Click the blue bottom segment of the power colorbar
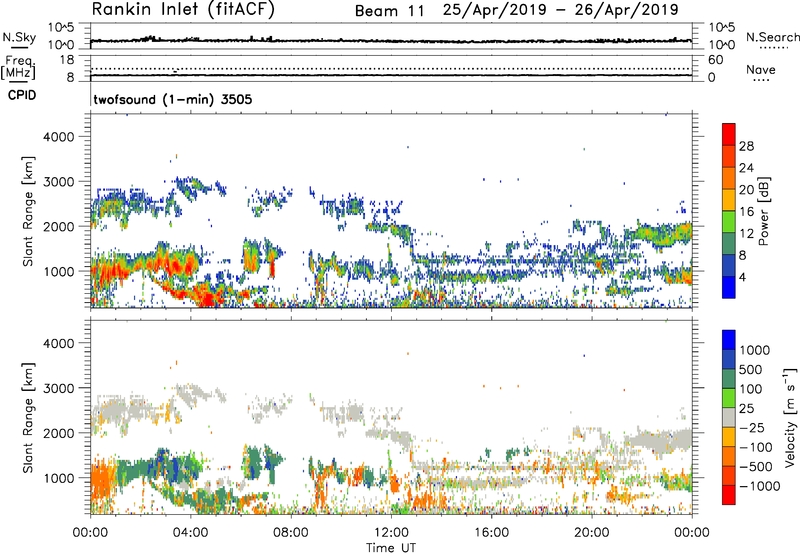Screen dimensions: 800x554 click(x=729, y=287)
